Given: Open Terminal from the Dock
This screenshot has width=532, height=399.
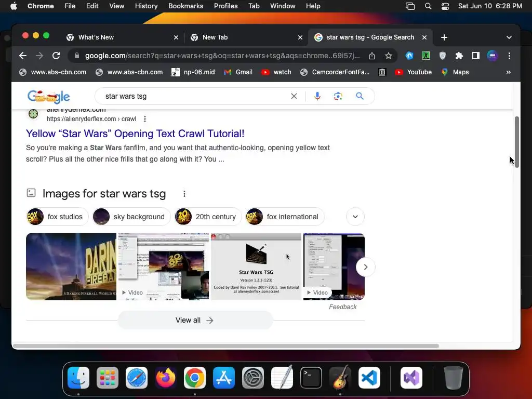Looking at the screenshot, I should (x=311, y=378).
